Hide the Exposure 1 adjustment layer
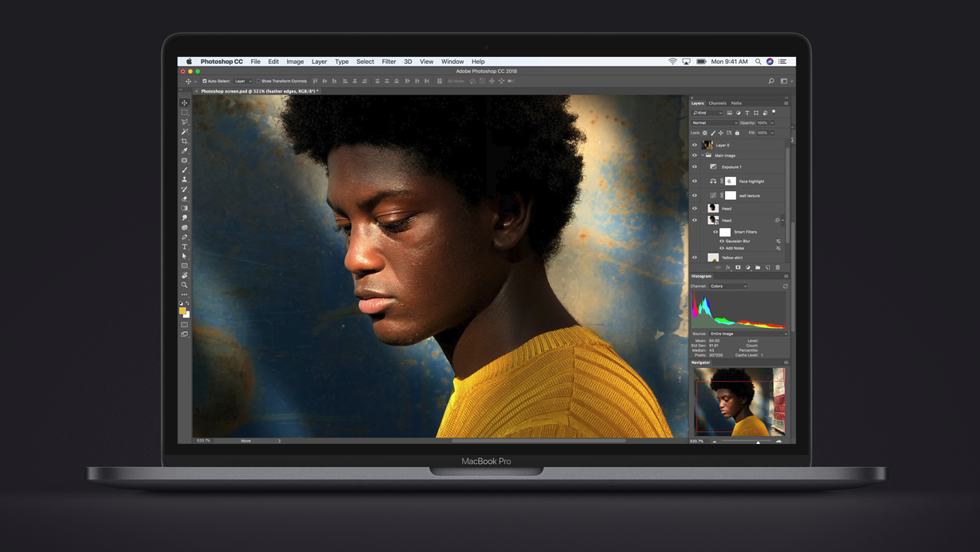The width and height of the screenshot is (980, 552). coord(695,167)
